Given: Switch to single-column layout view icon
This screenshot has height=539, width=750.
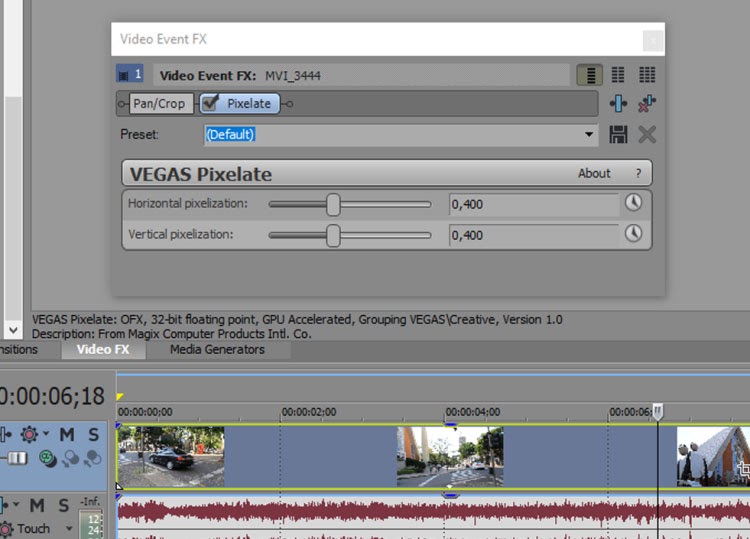Looking at the screenshot, I should click(x=590, y=75).
